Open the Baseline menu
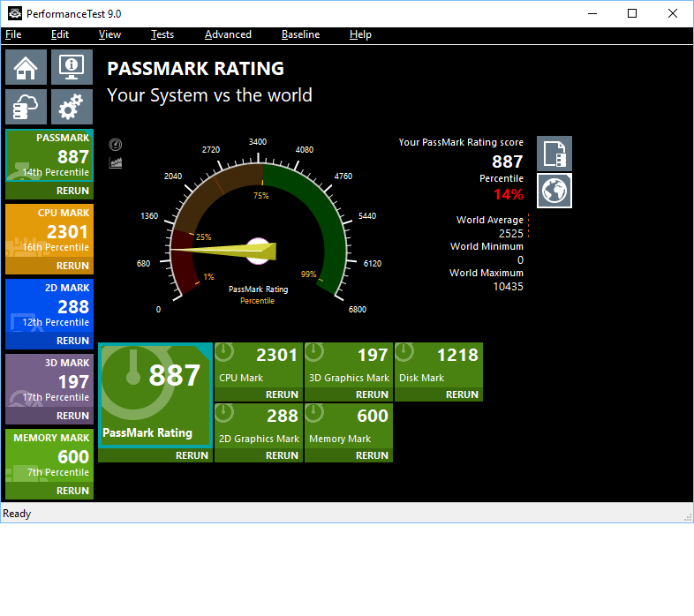The width and height of the screenshot is (694, 616). point(300,34)
